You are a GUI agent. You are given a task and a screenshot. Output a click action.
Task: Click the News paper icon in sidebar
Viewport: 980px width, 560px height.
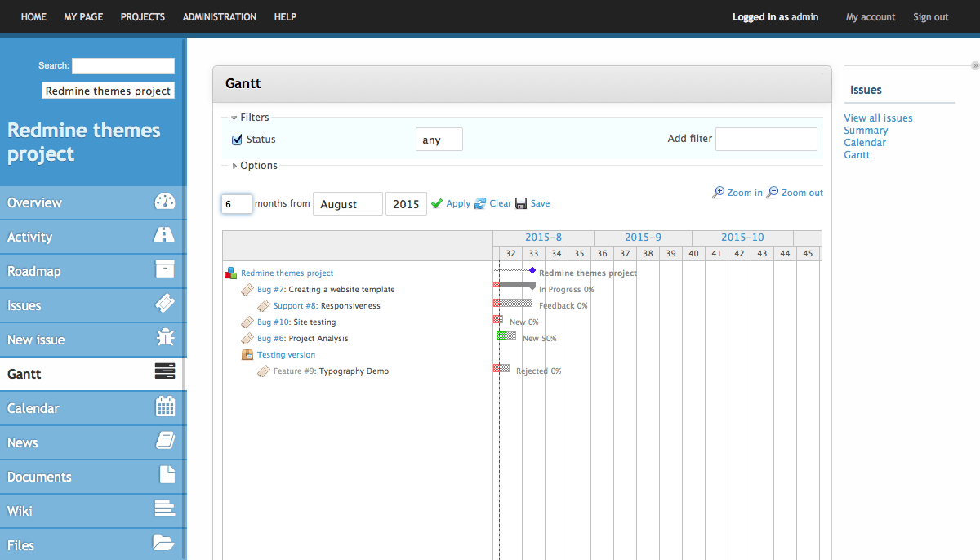[x=165, y=442]
